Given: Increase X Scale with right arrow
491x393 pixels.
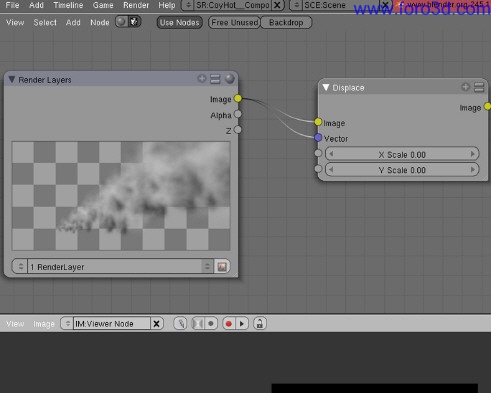Looking at the screenshot, I should [472, 154].
